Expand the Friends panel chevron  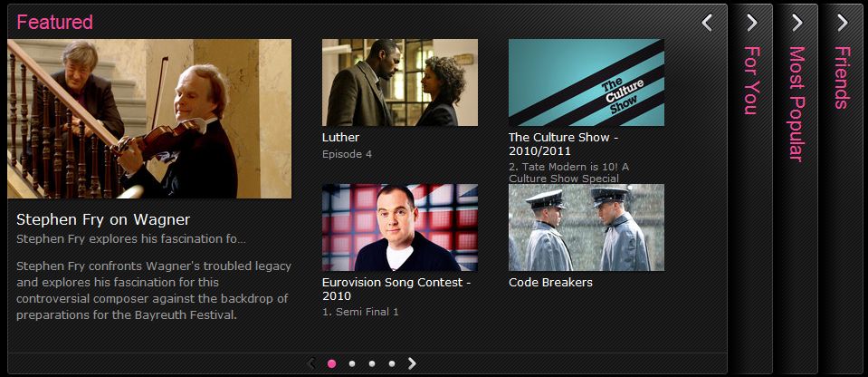[843, 23]
